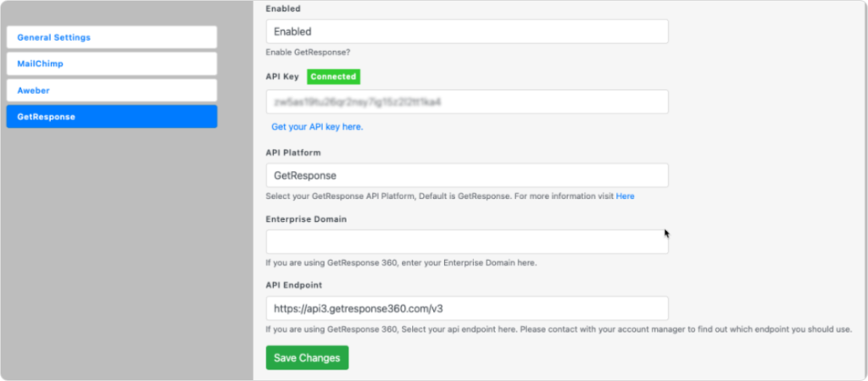Click the bold 'Enabled' label at the top
868x381 pixels.
(283, 8)
